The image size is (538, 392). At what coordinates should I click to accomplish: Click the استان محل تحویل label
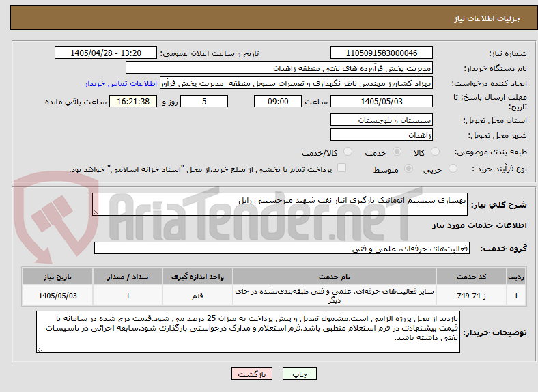(x=495, y=120)
